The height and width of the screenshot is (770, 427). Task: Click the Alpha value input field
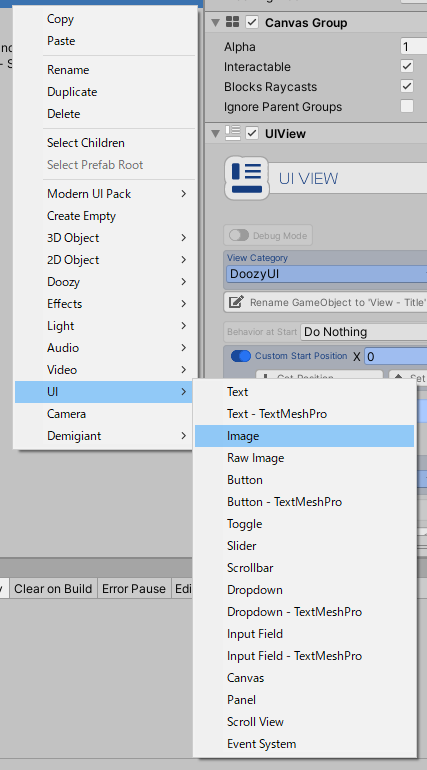tap(414, 47)
